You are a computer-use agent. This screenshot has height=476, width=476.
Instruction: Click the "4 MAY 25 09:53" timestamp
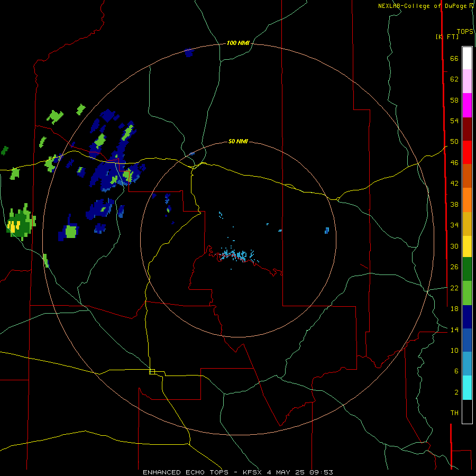300,472
